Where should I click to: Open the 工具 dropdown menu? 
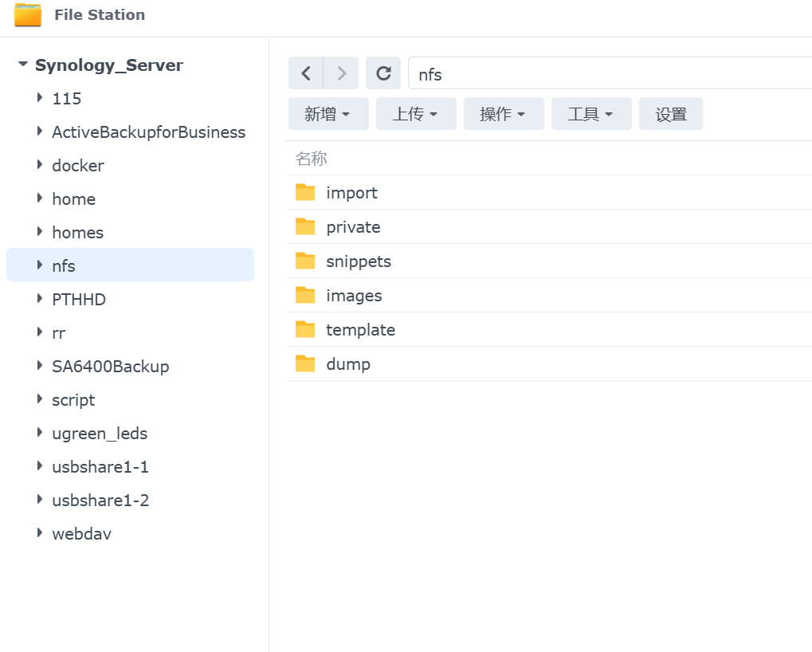(x=591, y=113)
